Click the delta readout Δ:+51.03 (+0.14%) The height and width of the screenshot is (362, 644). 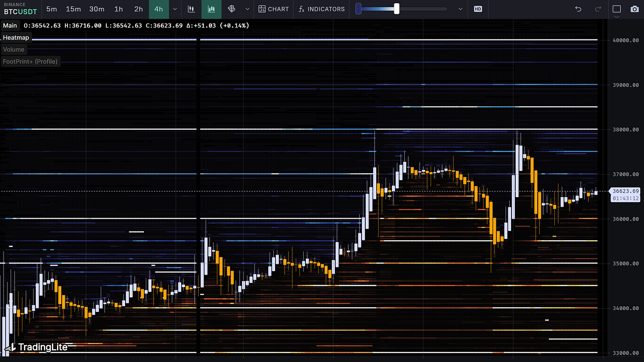tap(218, 25)
